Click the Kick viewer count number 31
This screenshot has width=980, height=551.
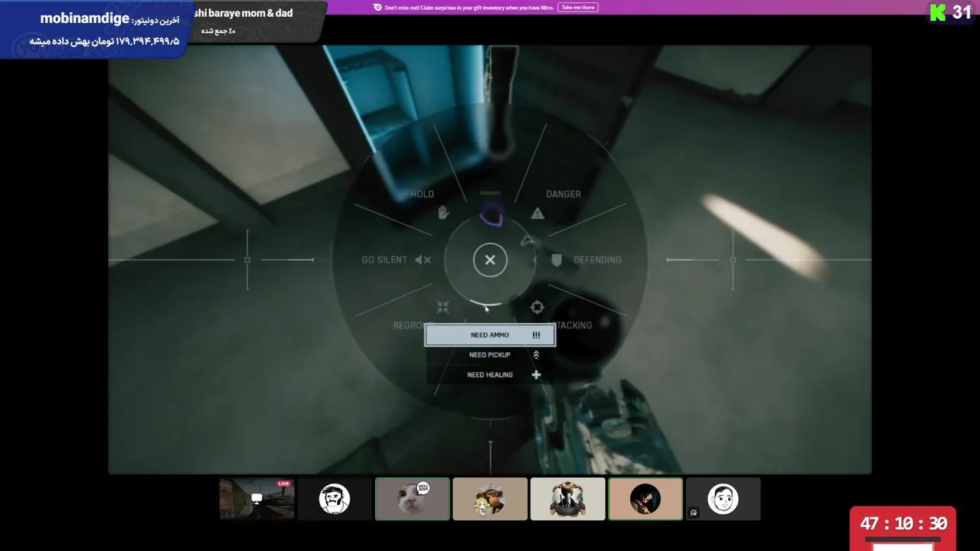962,12
